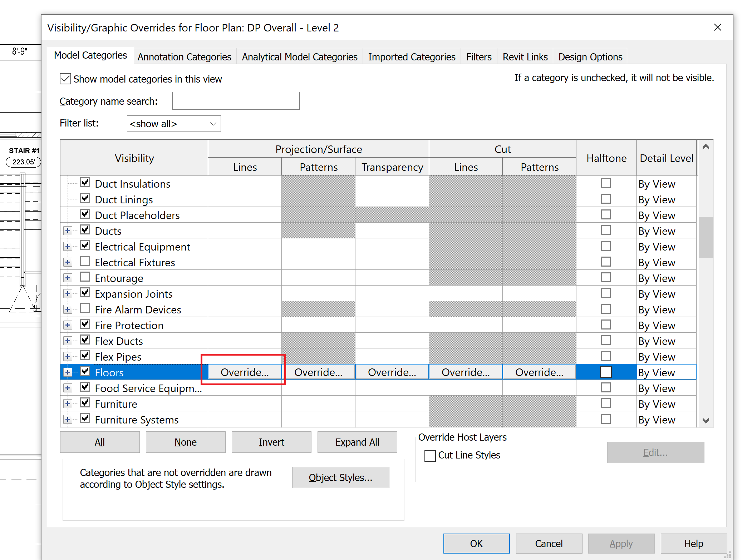
Task: Open the Design Options tab
Action: point(590,56)
